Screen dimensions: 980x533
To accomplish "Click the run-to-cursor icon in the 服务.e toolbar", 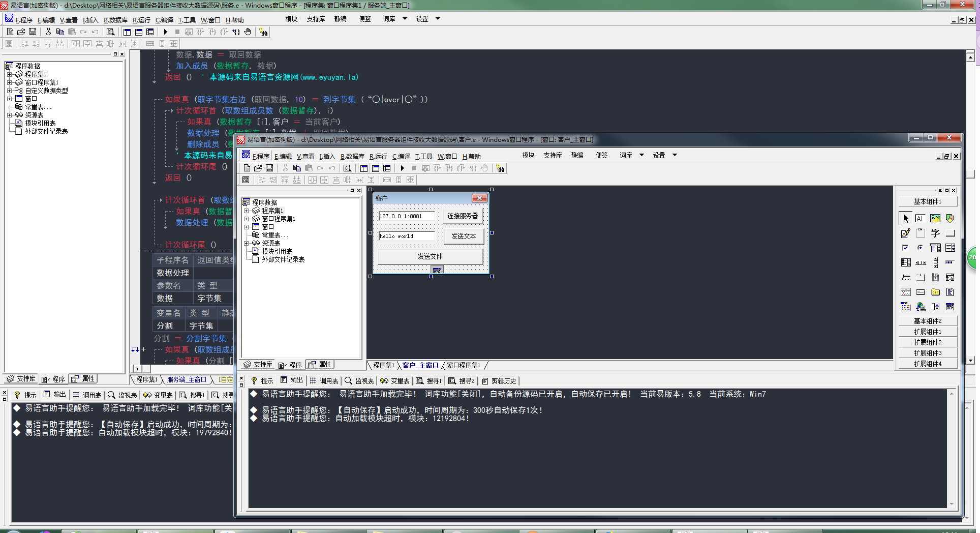I will point(236,32).
